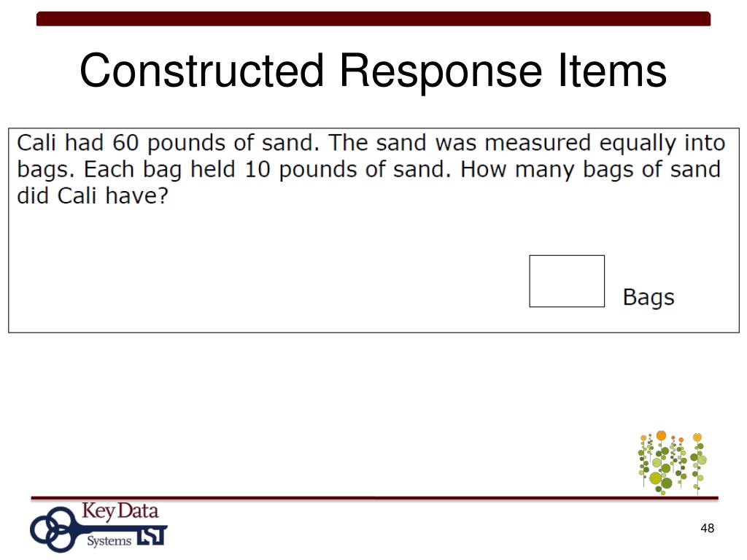This screenshot has height=560, width=747.
Task: Click the 'Systems' text in the logo
Action: point(109,541)
